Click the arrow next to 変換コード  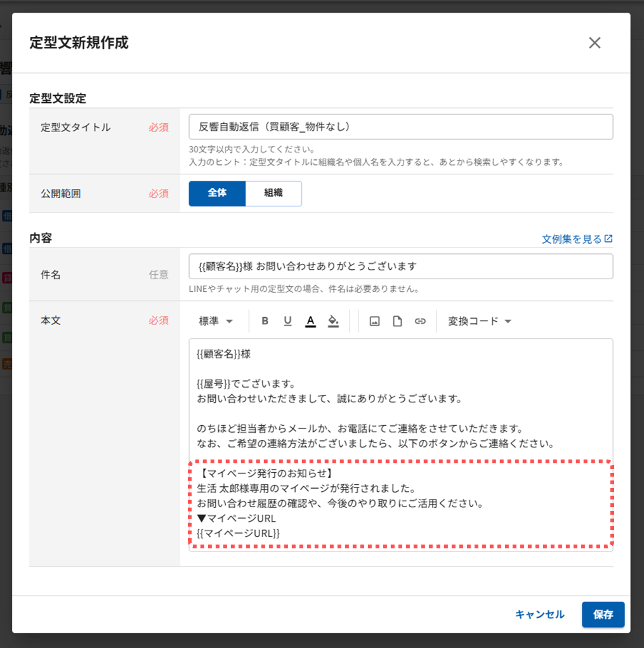[508, 321]
